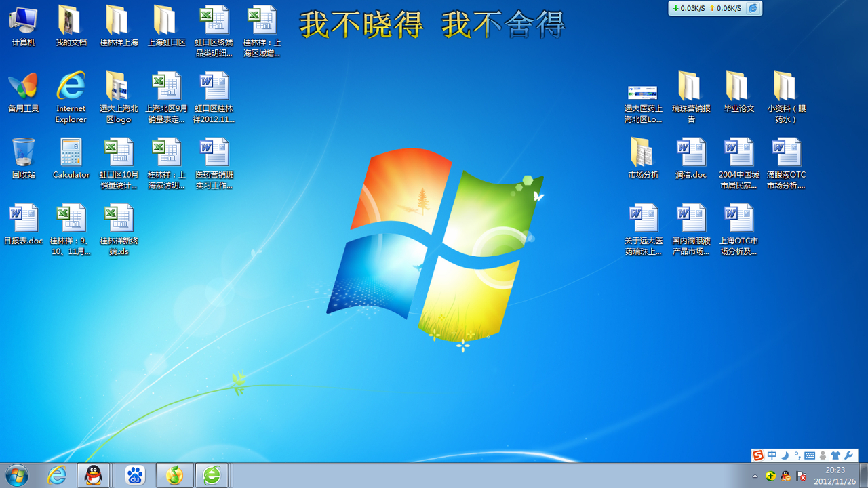Select the 市场分析 folder
868x488 pixels.
pyautogui.click(x=643, y=159)
